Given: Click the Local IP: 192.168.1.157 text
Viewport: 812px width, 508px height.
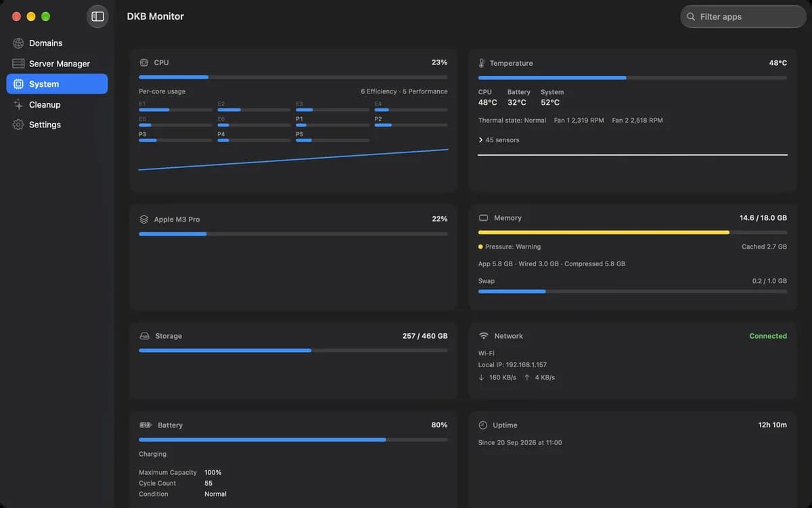Looking at the screenshot, I should pyautogui.click(x=512, y=365).
